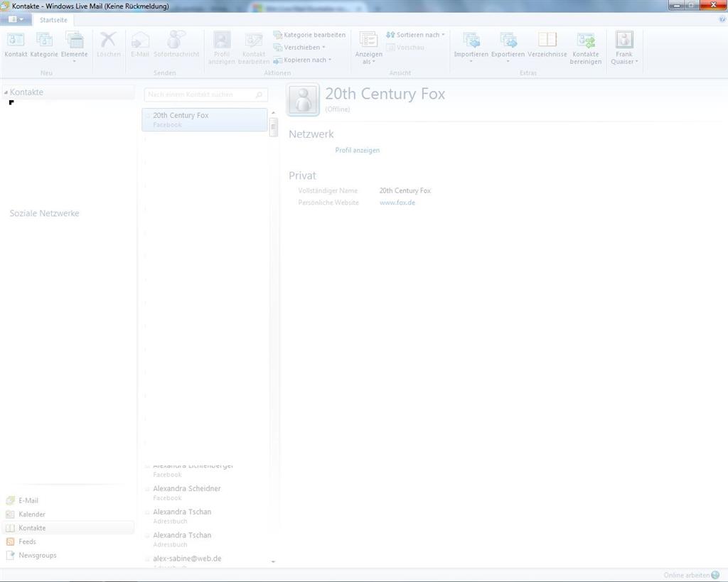Viewport: 728px width, 582px height.
Task: Click the Newsgroups sidebar icon
Action: coord(10,555)
